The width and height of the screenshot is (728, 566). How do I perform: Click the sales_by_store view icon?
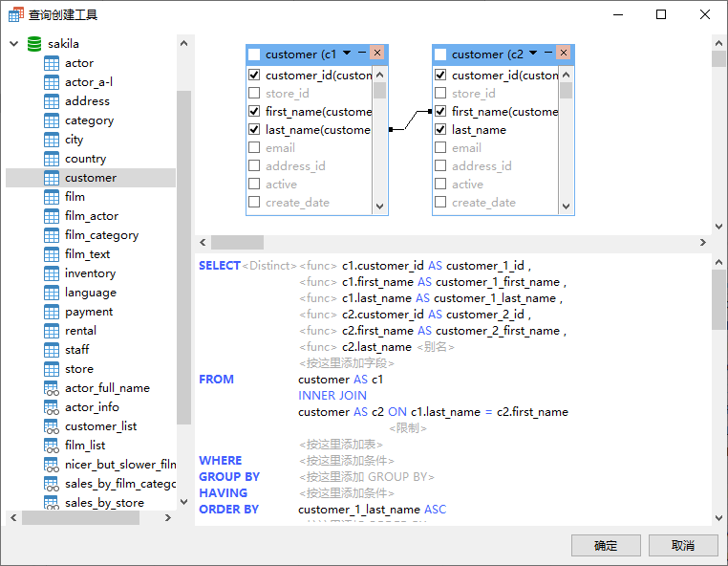(52, 502)
